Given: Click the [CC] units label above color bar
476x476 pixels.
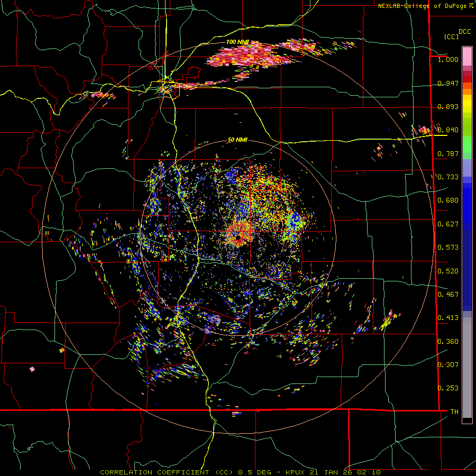Looking at the screenshot, I should [x=451, y=36].
